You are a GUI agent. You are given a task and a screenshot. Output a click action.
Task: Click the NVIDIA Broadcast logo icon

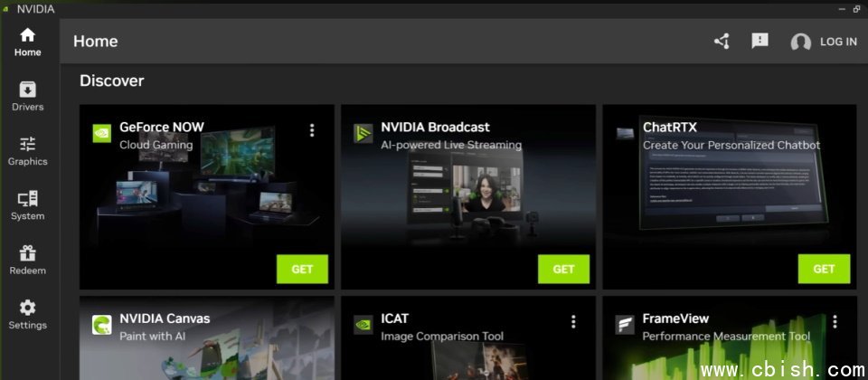363,134
